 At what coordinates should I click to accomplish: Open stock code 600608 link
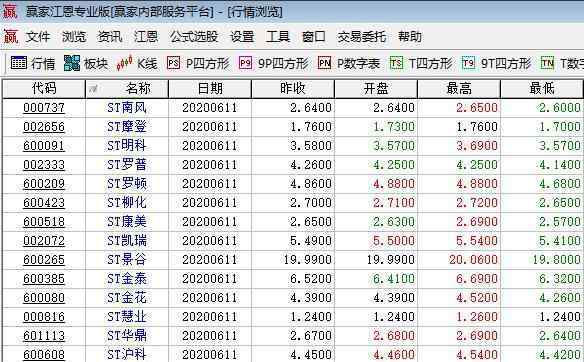coord(44,355)
